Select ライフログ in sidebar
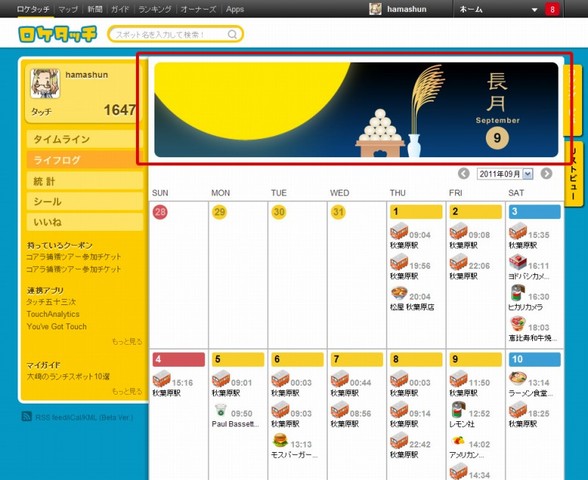The width and height of the screenshot is (588, 480). pyautogui.click(x=85, y=160)
